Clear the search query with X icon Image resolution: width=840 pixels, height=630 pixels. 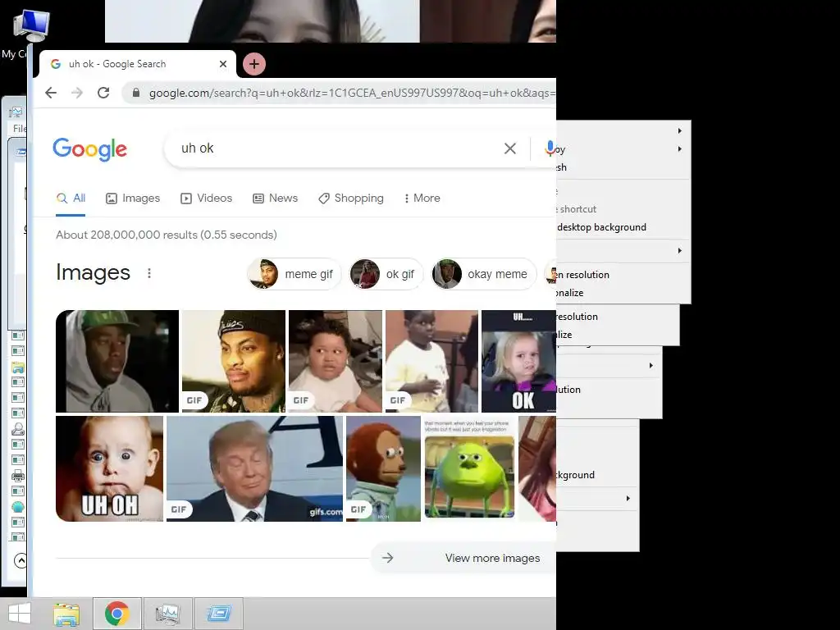pos(510,148)
